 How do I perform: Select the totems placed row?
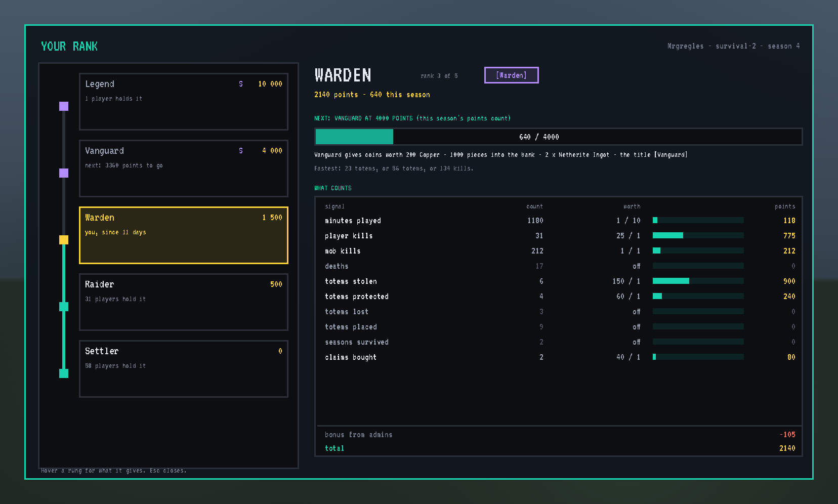(x=559, y=327)
